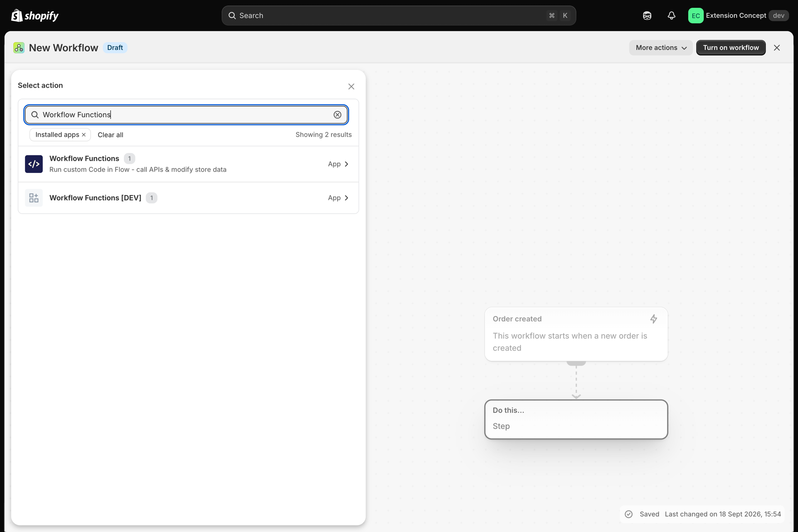The image size is (798, 532).
Task: Click the Workflow Functions [DEV] app icon
Action: click(x=34, y=198)
